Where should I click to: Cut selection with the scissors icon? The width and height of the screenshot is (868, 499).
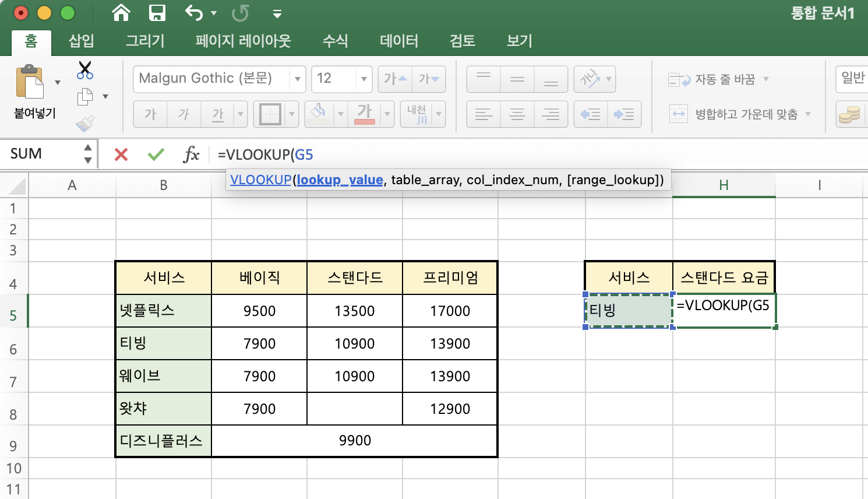click(x=85, y=70)
